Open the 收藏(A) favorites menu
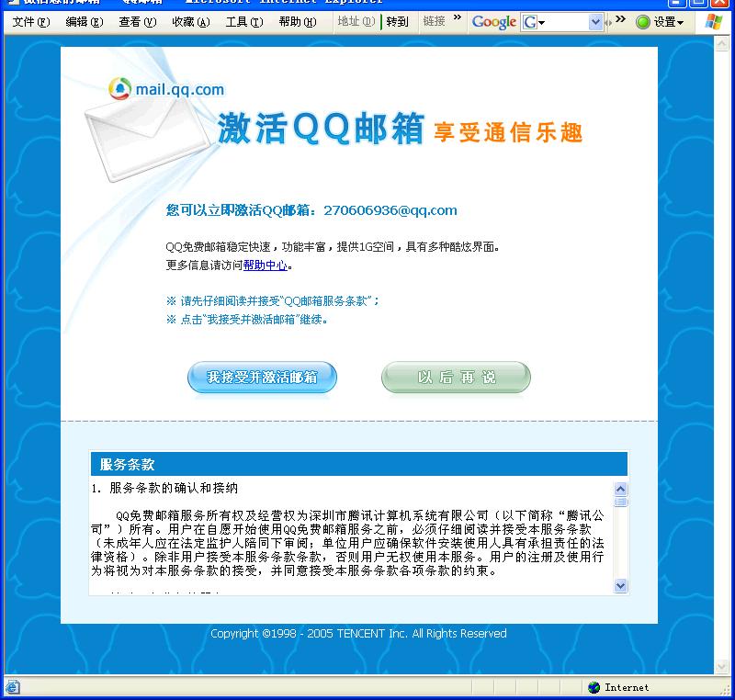Screen dimensions: 735x700 pos(190,22)
